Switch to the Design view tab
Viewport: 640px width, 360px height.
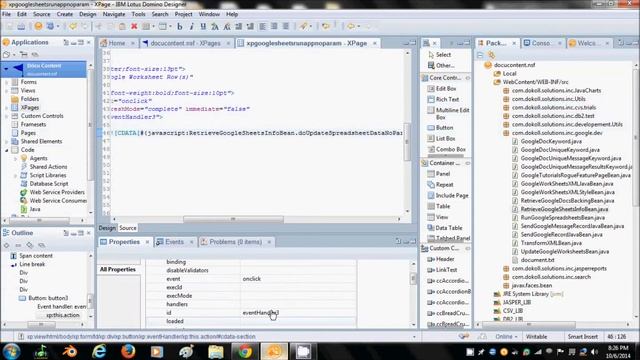click(x=107, y=228)
